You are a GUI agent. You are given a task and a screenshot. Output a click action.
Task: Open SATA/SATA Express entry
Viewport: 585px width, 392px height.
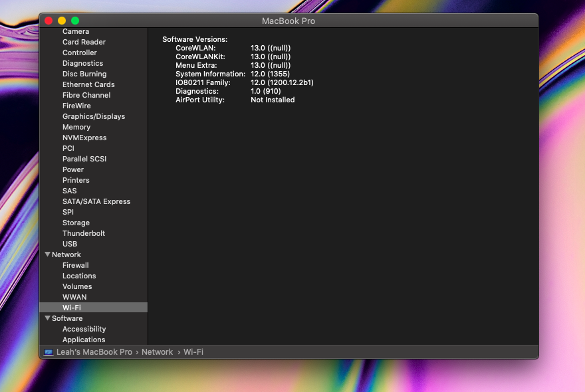point(96,201)
